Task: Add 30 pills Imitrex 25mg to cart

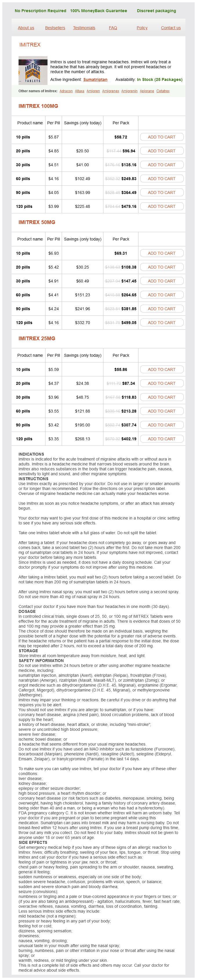Action: [x=162, y=397]
